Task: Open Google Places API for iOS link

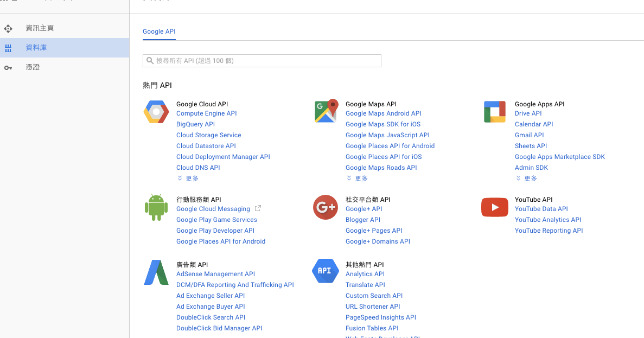Action: (x=384, y=157)
